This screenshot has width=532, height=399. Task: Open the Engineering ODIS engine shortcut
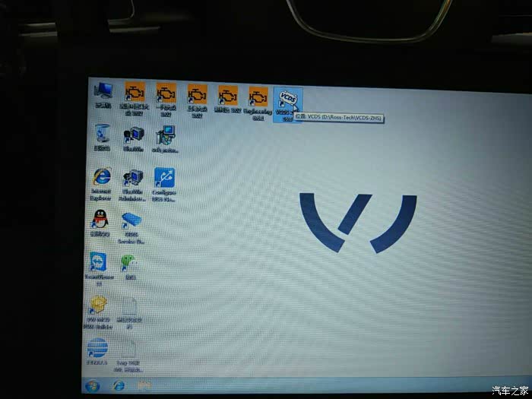(x=258, y=103)
